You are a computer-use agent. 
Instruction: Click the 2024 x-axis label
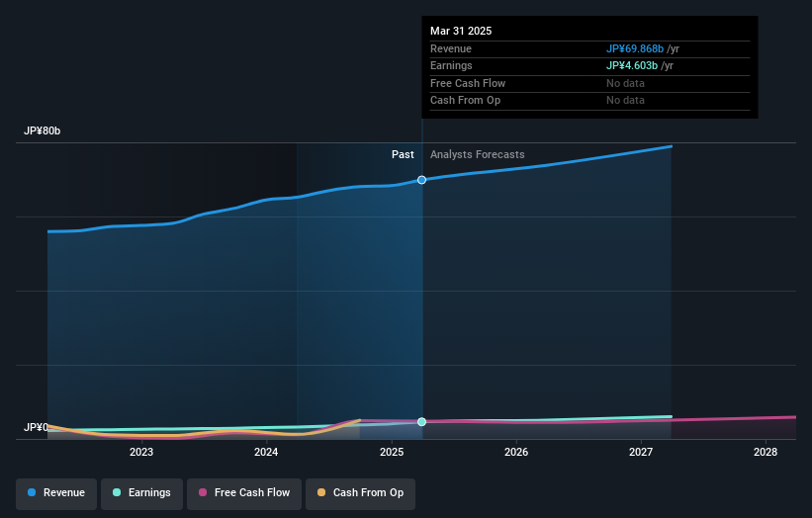tap(266, 452)
